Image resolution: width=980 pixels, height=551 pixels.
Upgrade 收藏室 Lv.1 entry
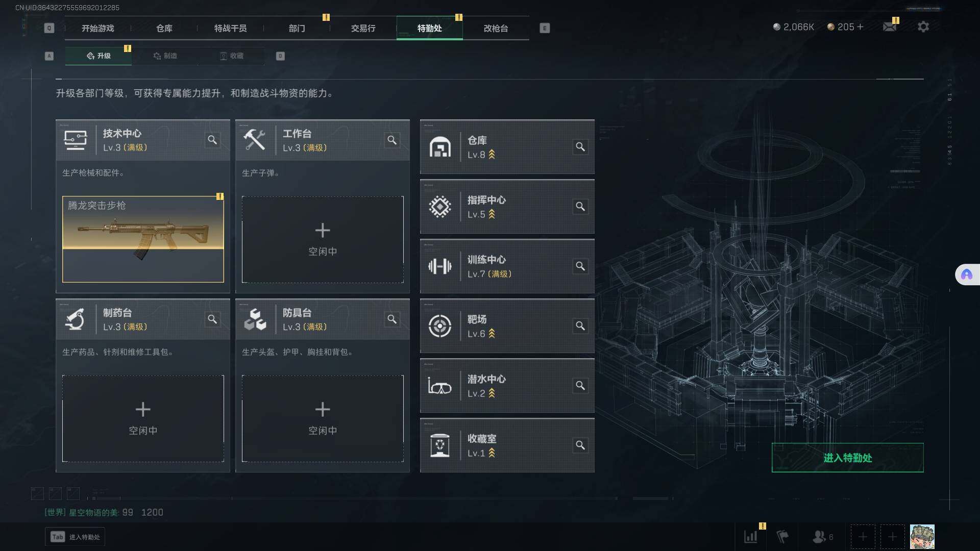click(x=507, y=445)
